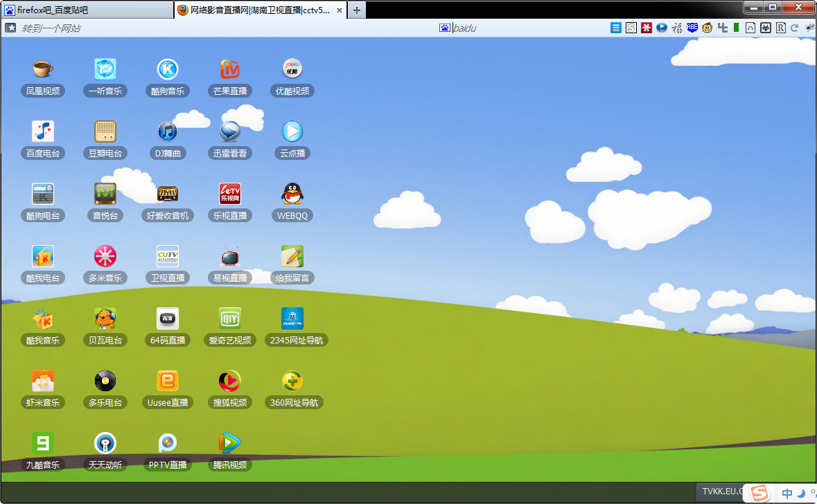Focus the baidu search field
Screen dimensions: 817x504
pos(526,28)
